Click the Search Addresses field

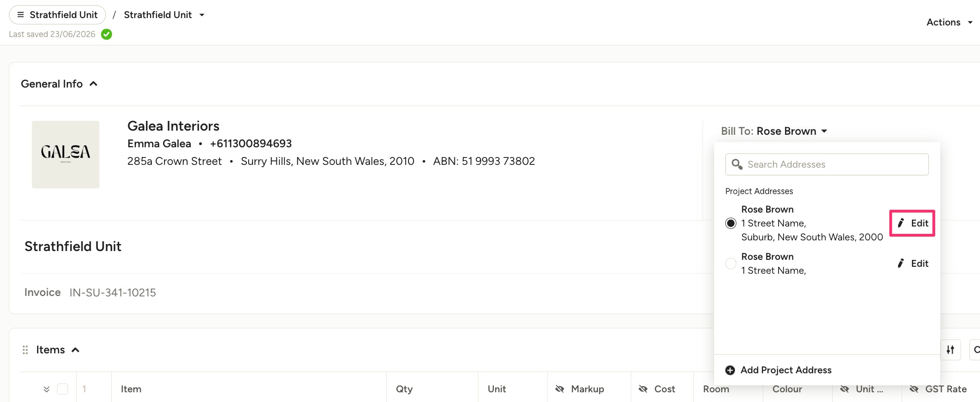pos(827,164)
